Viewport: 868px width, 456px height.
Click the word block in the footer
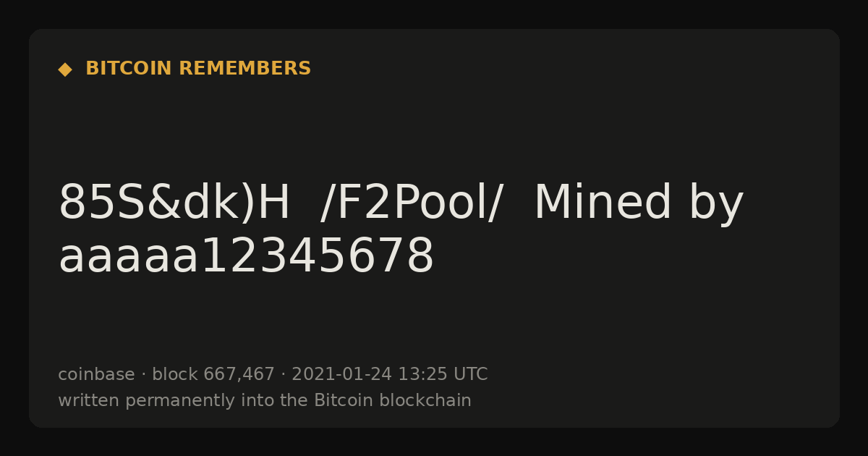[175, 375]
